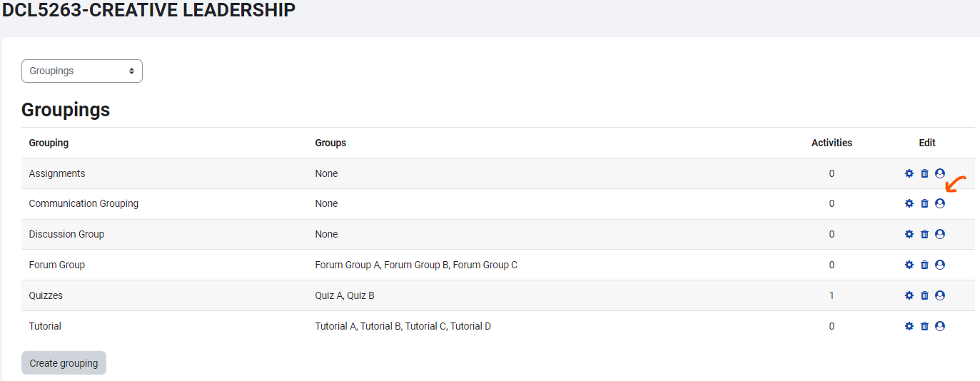Screen dimensions: 980x381
Task: Show groups in Forum Group grouping
Action: (x=940, y=265)
